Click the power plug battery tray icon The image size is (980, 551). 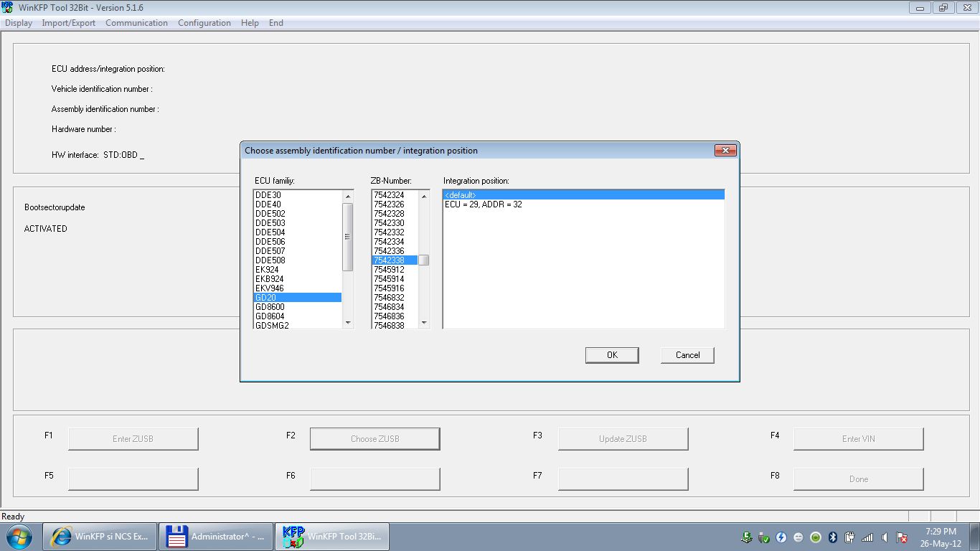click(850, 537)
